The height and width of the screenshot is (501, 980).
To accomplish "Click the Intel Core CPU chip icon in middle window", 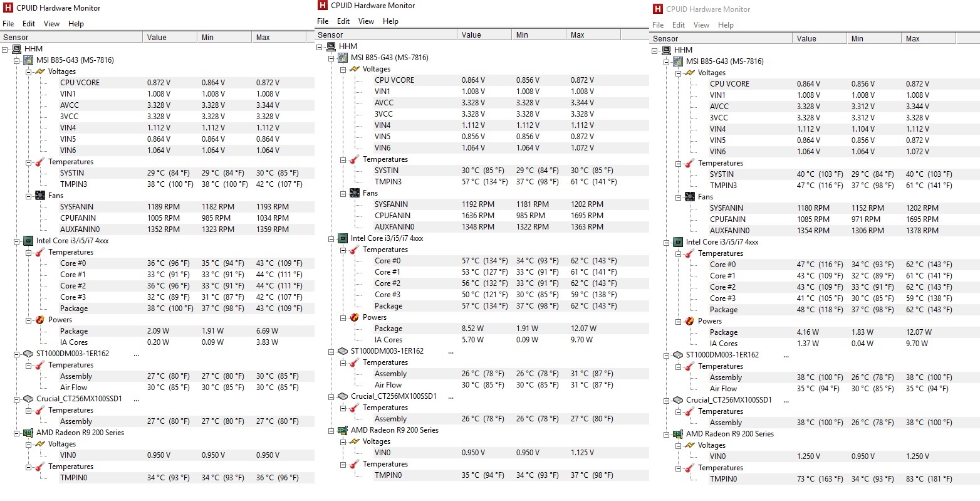I will [343, 238].
